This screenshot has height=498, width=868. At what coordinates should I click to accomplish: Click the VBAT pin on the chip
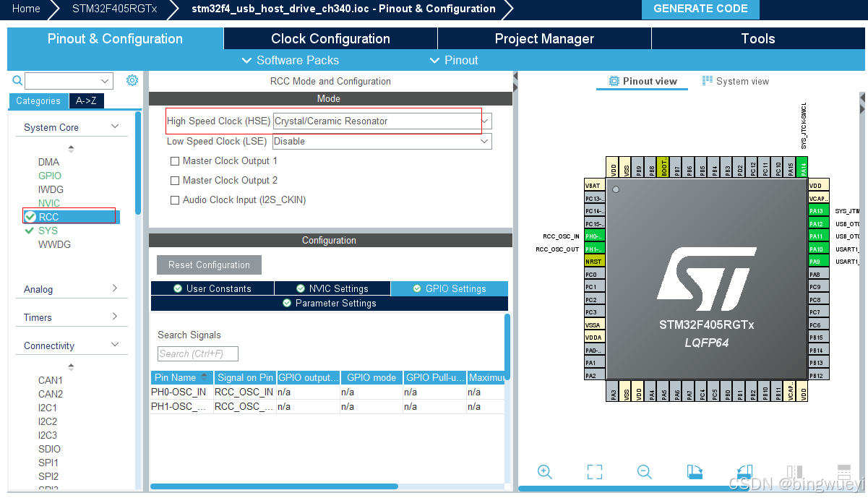click(594, 186)
